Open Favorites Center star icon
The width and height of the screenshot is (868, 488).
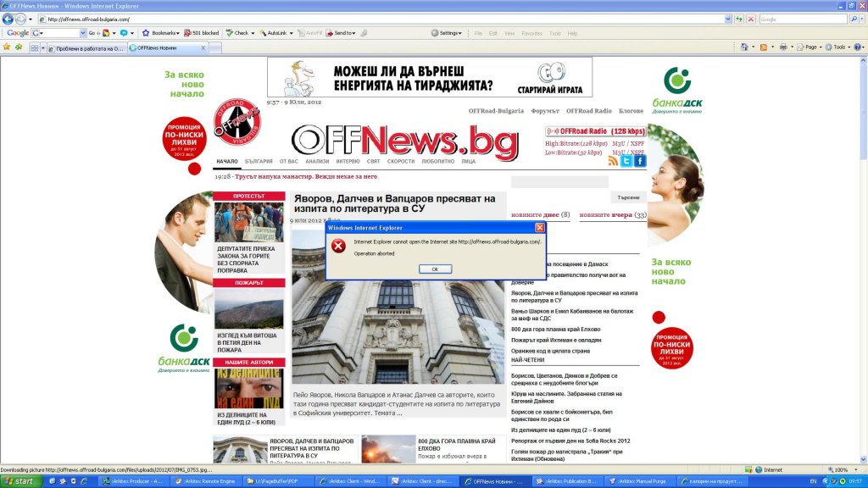[7, 47]
